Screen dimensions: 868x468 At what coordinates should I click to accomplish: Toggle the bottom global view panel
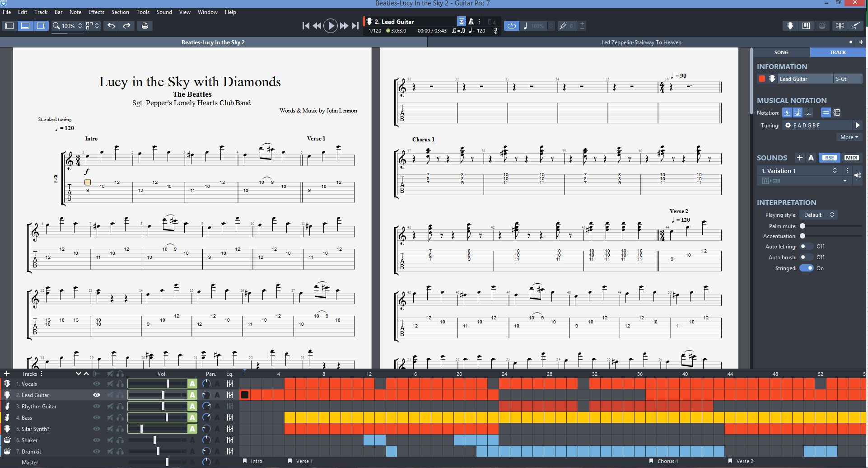point(25,26)
